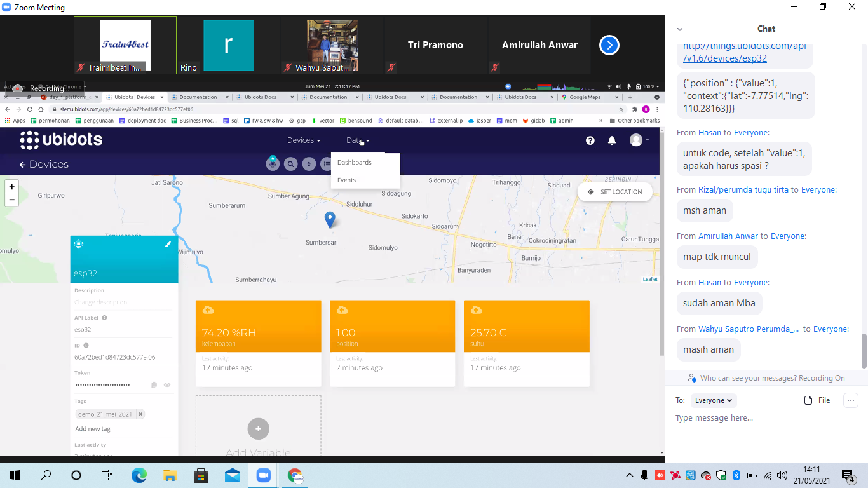Collapse the Chat panel chevron
Image resolution: width=868 pixels, height=488 pixels.
pyautogui.click(x=680, y=29)
